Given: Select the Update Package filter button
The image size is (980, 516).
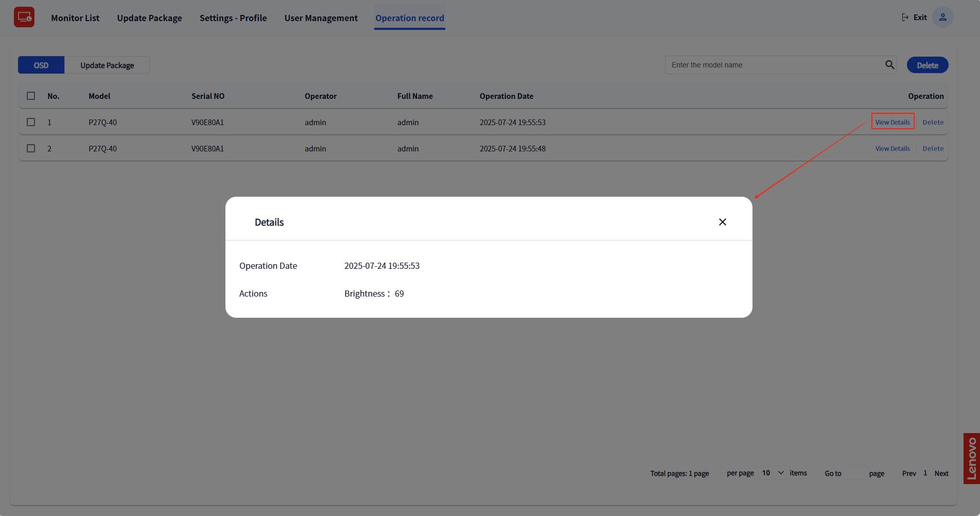Looking at the screenshot, I should pyautogui.click(x=107, y=65).
